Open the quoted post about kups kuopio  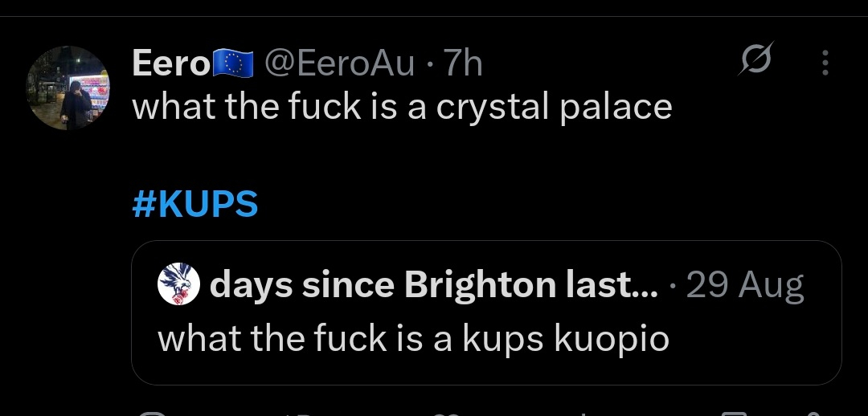(485, 361)
